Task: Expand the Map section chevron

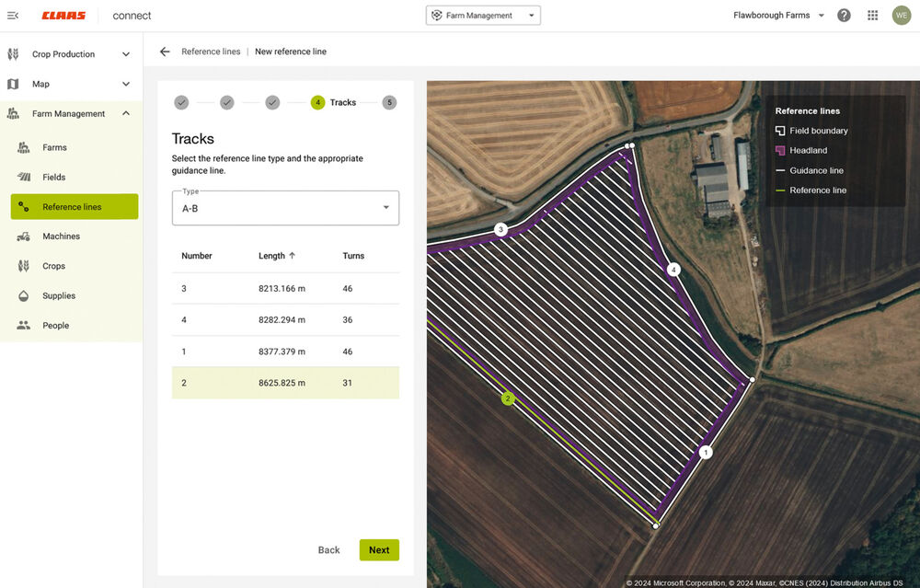Action: click(125, 84)
